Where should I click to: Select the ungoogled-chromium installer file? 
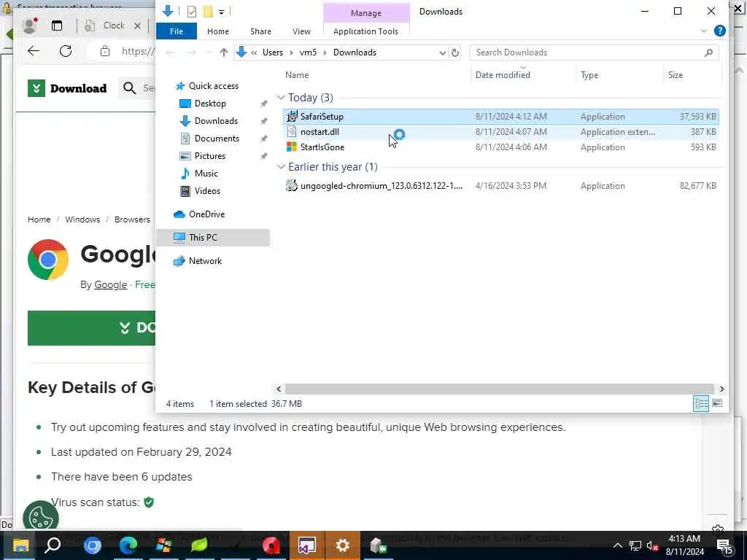500,186
